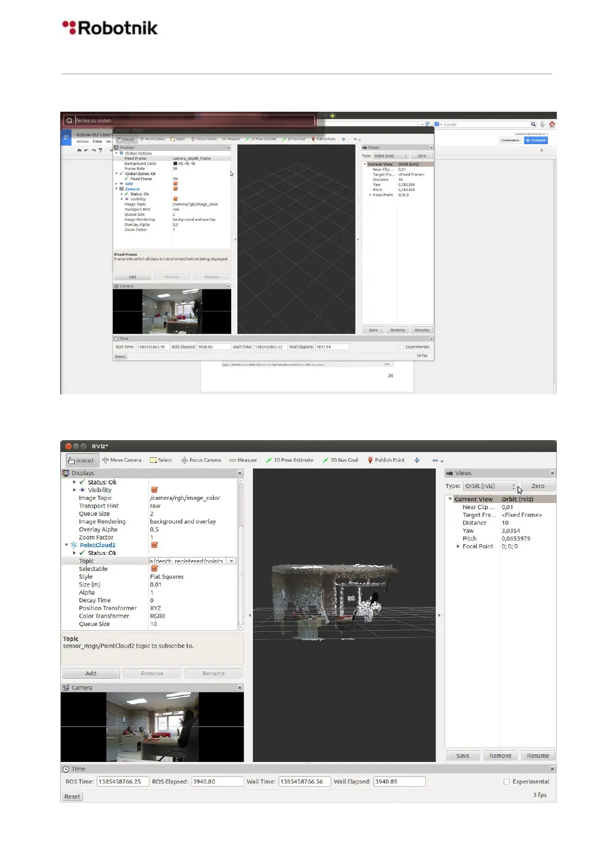
Task: Click the blue plus add-tool icon in lower RViz
Action: point(417,460)
